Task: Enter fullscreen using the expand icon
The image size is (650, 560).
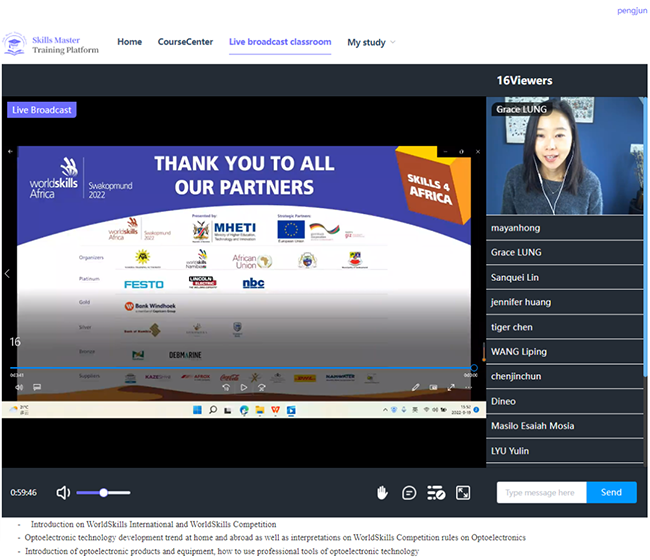Action: [464, 492]
